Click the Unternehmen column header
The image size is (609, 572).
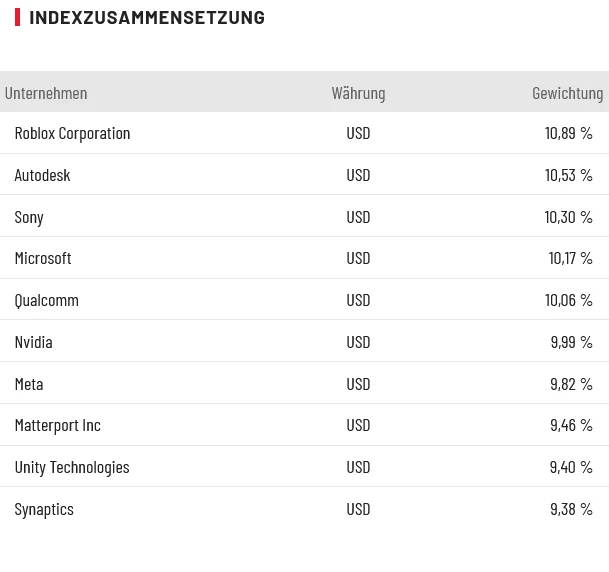(x=46, y=93)
